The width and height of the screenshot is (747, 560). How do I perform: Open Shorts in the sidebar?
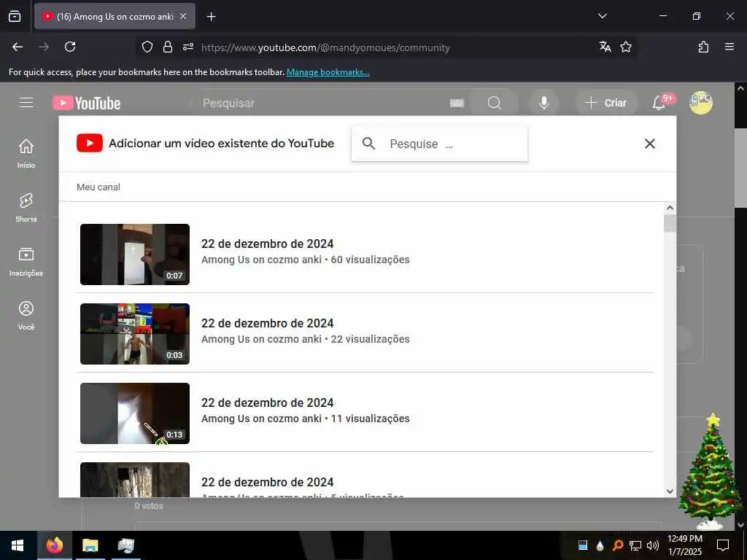tap(26, 208)
